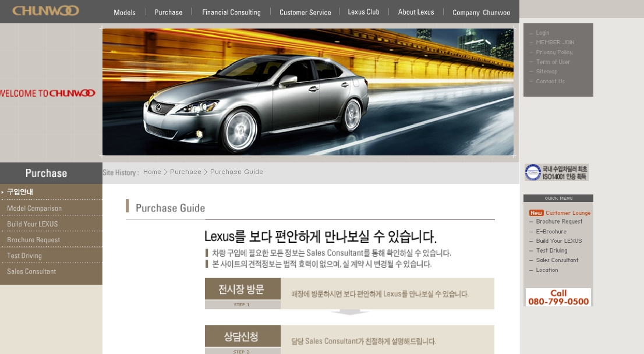Select Model Comparison in sidebar
The image size is (644, 354).
coord(34,208)
